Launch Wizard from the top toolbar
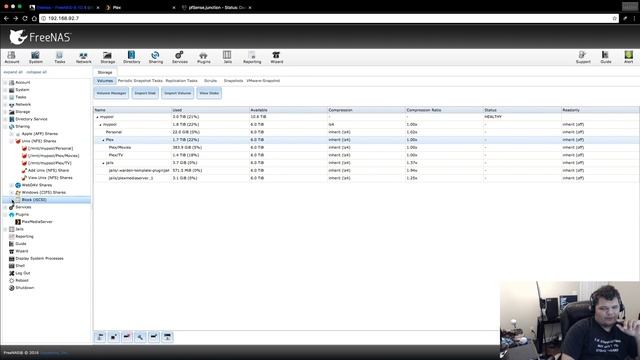This screenshot has width=640, height=360. point(276,57)
